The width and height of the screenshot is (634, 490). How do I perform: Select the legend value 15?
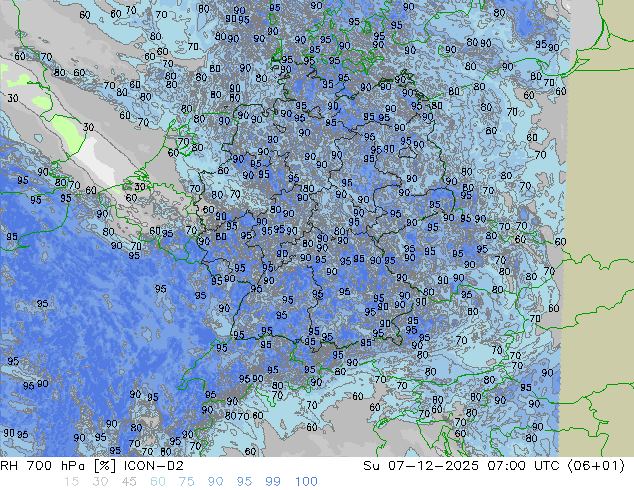click(71, 482)
